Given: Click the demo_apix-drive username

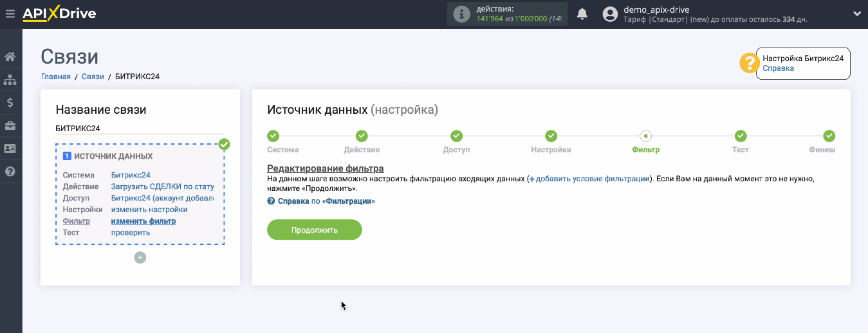Looking at the screenshot, I should point(656,10).
